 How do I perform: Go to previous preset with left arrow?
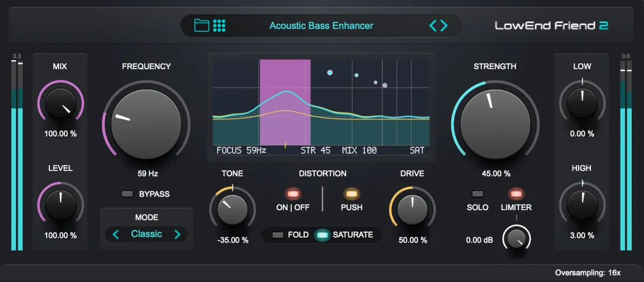(433, 25)
